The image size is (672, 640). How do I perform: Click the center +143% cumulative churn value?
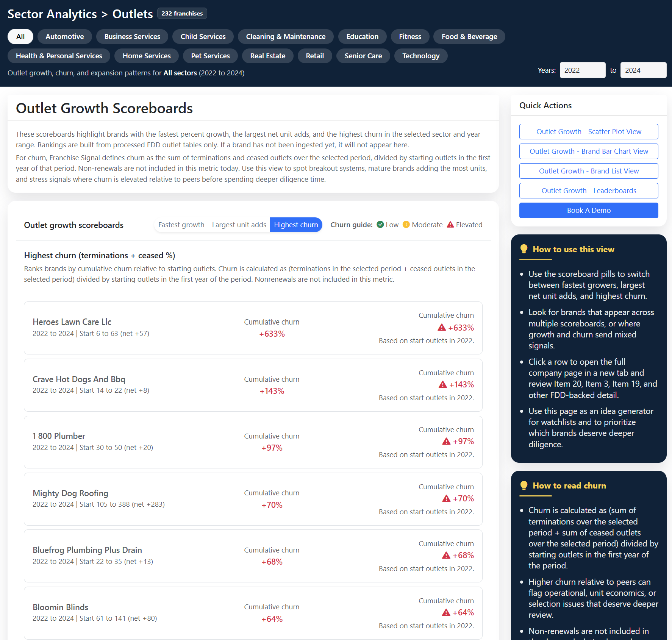coord(272,391)
